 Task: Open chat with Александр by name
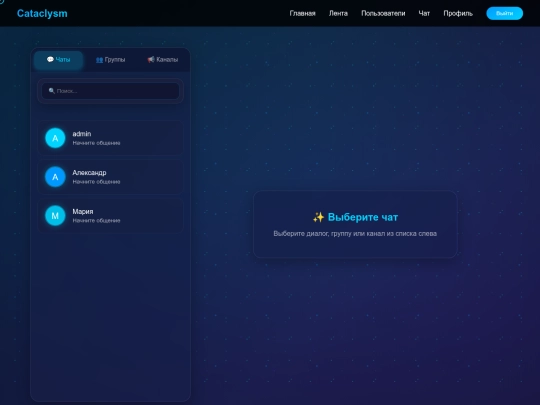click(89, 173)
